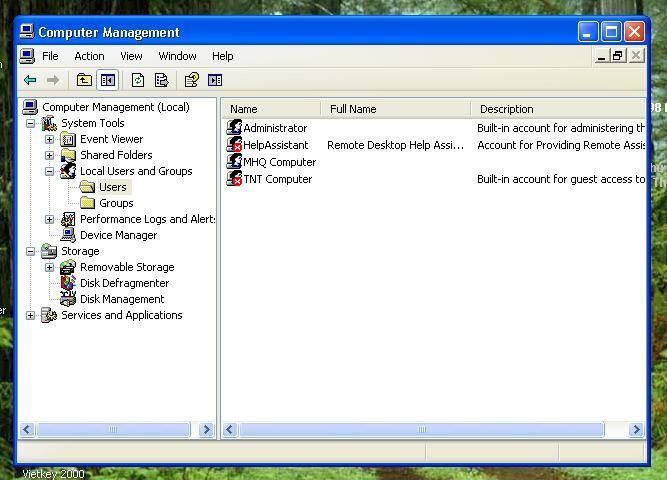
Task: Sort users by the Name column header
Action: pyautogui.click(x=270, y=109)
